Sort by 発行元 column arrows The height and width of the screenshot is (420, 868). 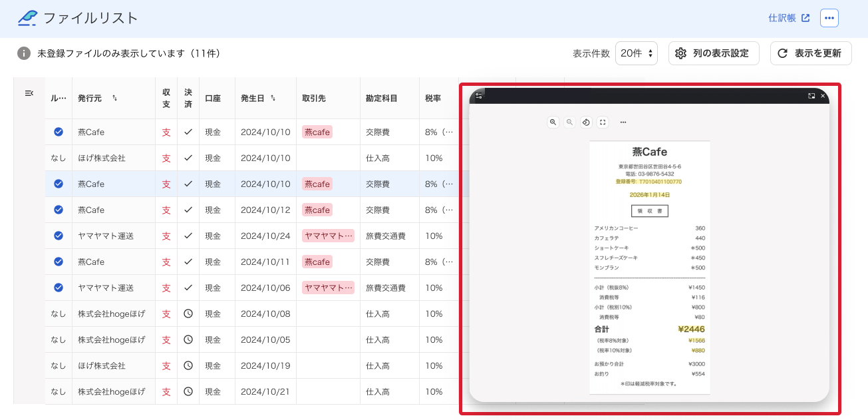point(114,98)
